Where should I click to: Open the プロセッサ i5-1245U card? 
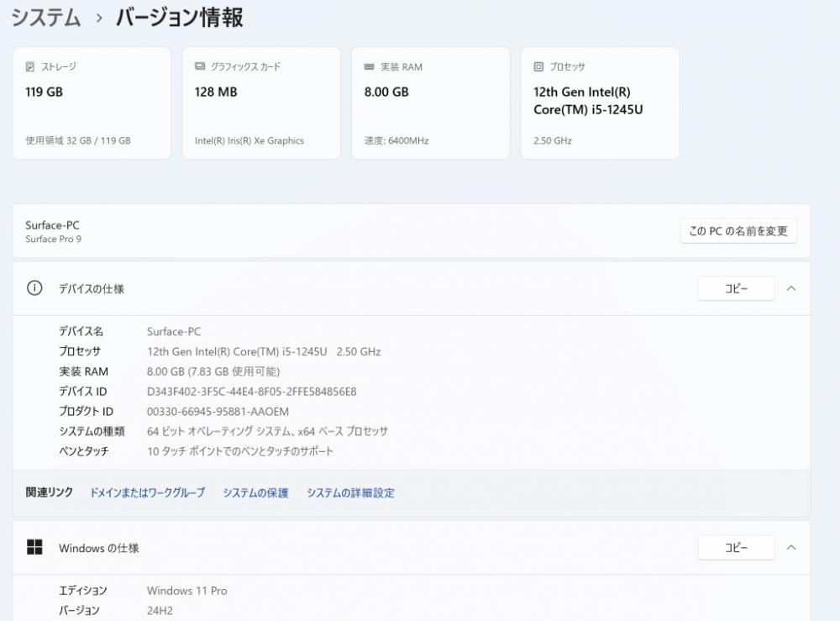600,103
